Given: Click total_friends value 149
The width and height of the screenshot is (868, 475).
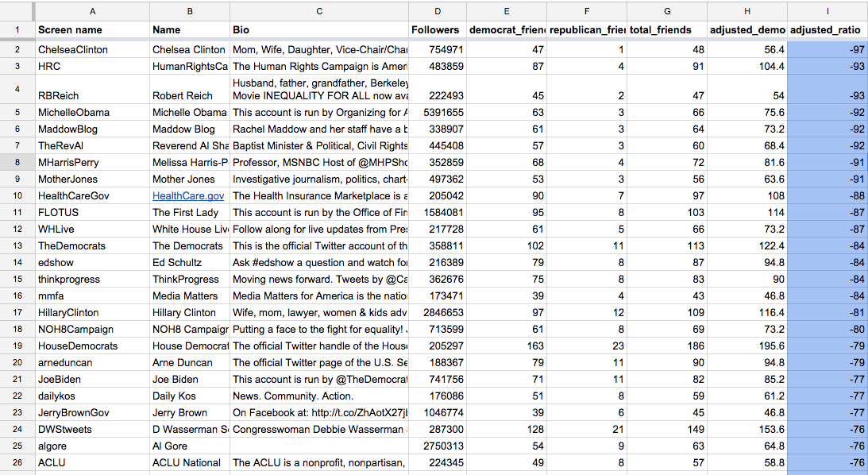Looking at the screenshot, I should (667, 430).
